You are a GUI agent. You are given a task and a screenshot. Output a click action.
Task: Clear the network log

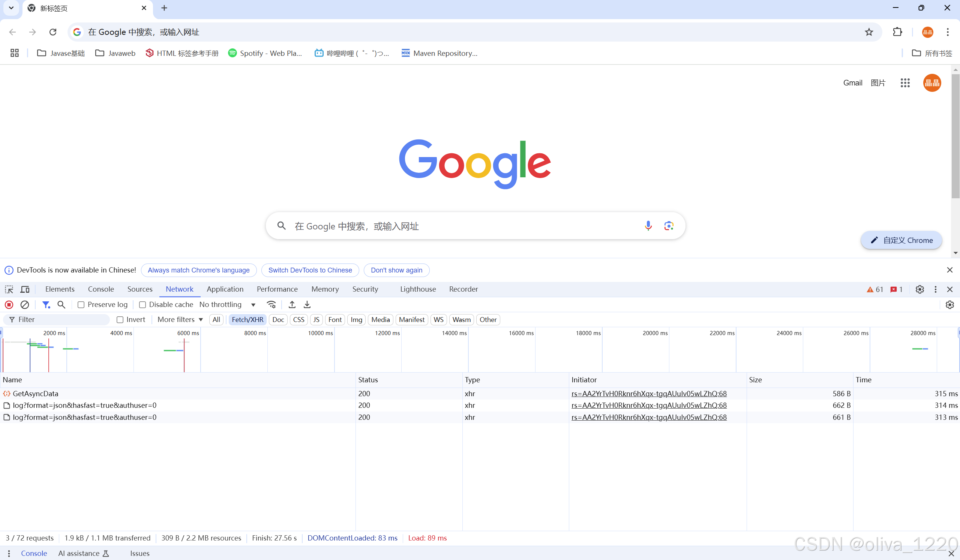tap(25, 305)
